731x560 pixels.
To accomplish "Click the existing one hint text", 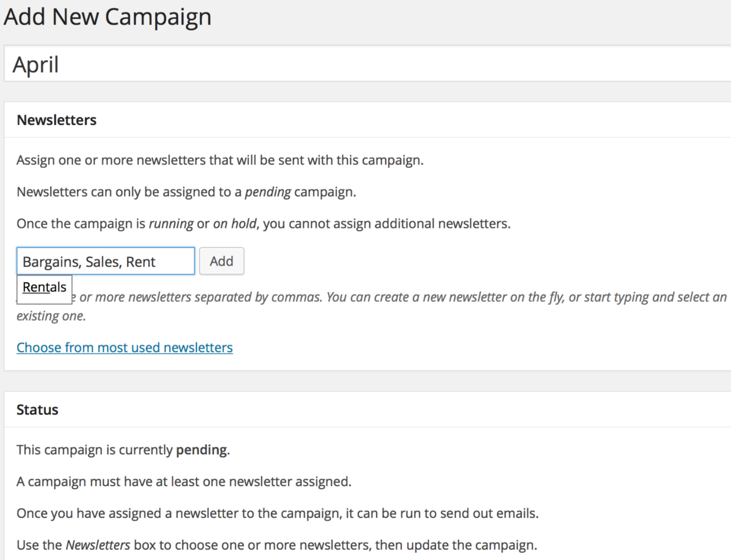I will point(51,316).
